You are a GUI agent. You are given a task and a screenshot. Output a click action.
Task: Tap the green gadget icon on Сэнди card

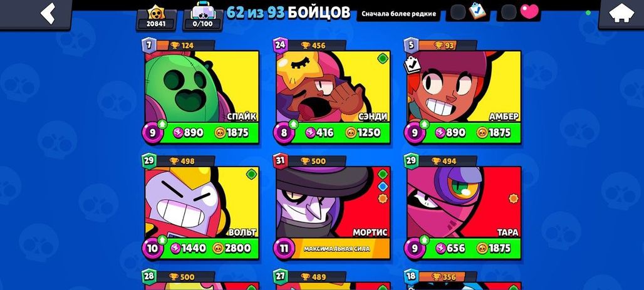pos(382,59)
